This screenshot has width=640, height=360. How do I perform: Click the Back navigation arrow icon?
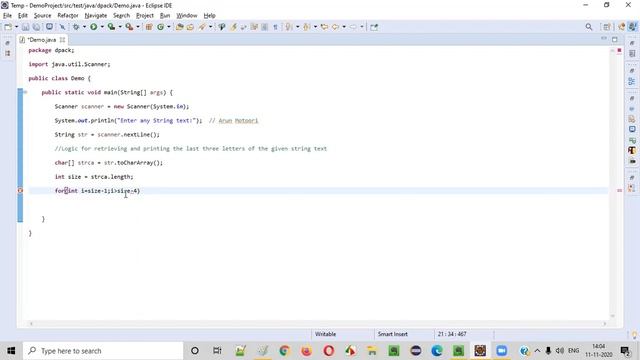336,27
